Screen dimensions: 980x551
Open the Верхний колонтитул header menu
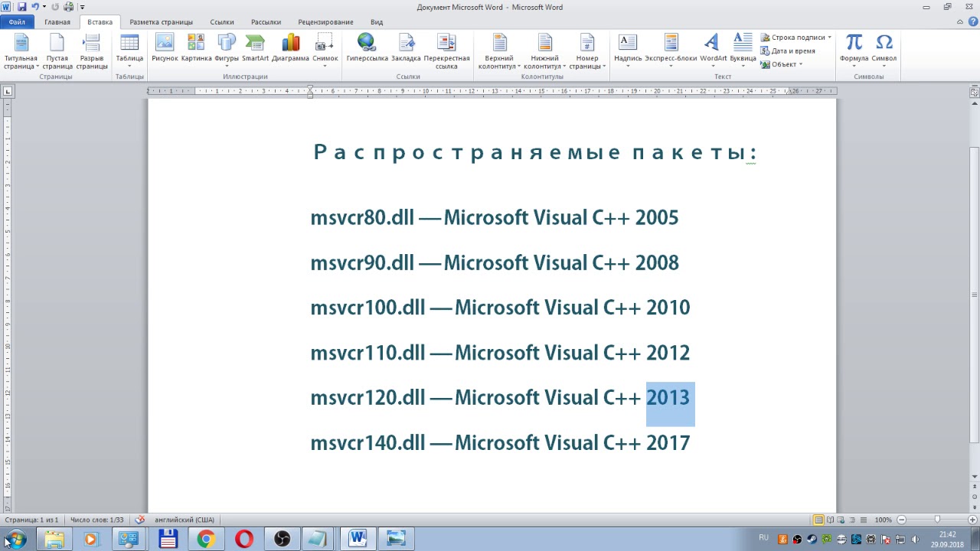click(x=499, y=51)
